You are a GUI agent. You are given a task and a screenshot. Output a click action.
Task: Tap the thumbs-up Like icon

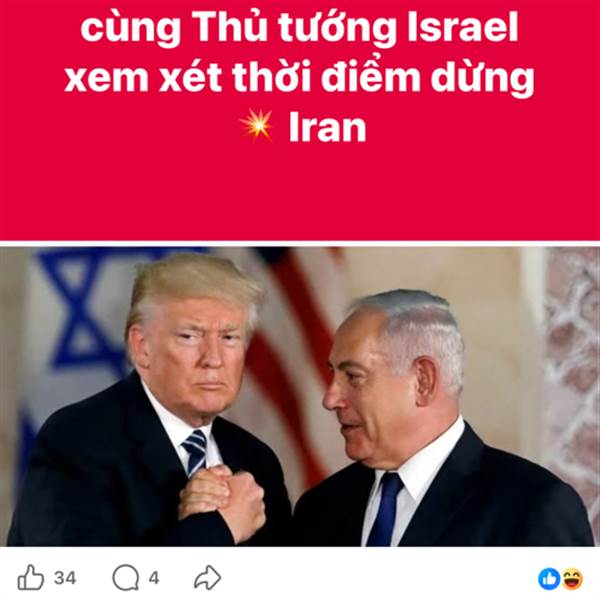point(31,578)
